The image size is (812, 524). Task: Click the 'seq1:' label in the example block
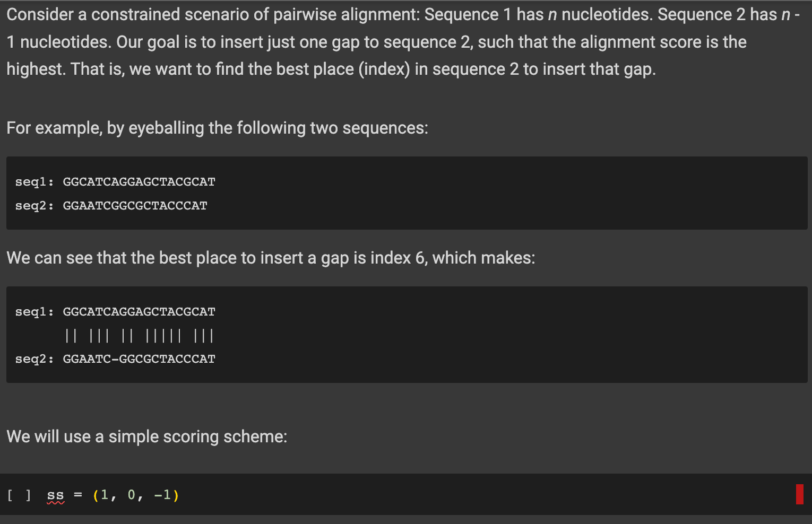coord(34,181)
